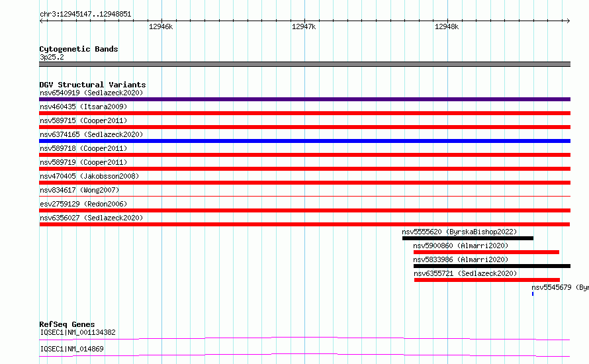Select the red nsv6356027 variant bar
Viewport: 589px width, 364px height.
click(x=304, y=224)
